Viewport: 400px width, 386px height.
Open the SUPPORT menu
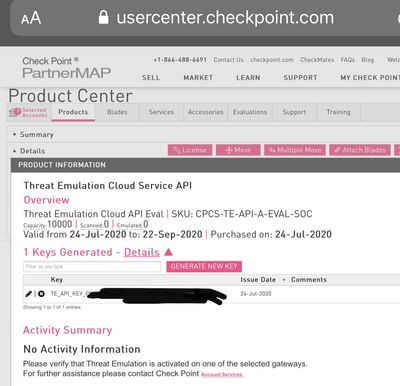300,78
